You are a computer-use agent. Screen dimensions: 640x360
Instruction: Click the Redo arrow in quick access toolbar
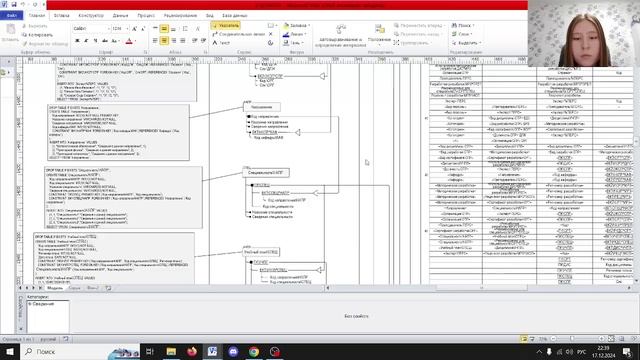pyautogui.click(x=35, y=4)
